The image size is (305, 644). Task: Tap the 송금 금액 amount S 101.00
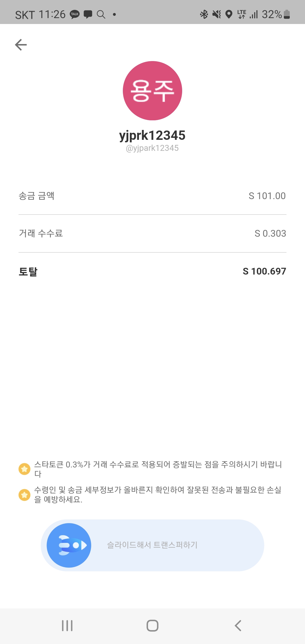tap(267, 196)
